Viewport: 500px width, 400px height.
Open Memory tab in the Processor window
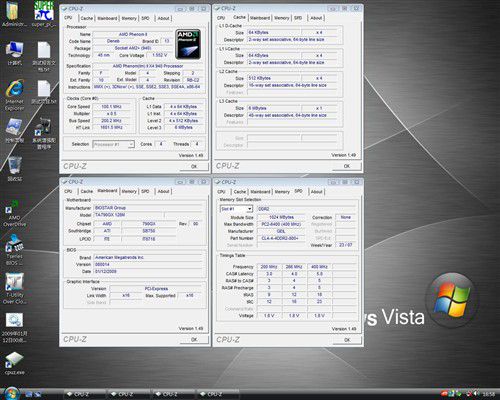(129, 18)
